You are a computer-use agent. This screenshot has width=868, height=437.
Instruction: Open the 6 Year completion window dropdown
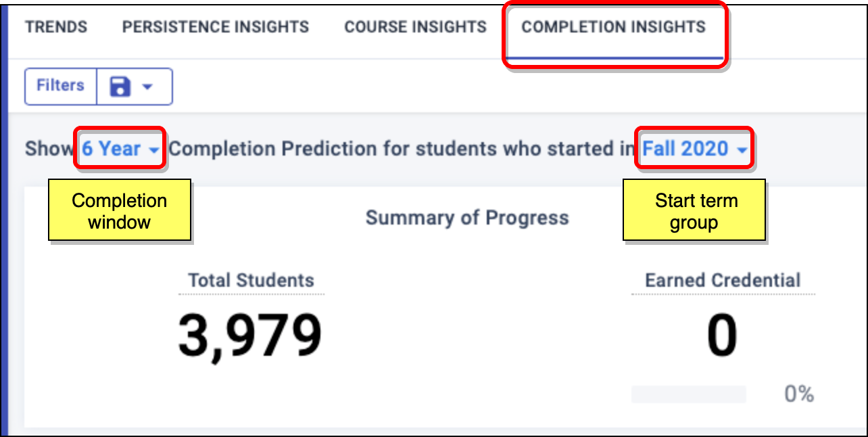coord(112,149)
